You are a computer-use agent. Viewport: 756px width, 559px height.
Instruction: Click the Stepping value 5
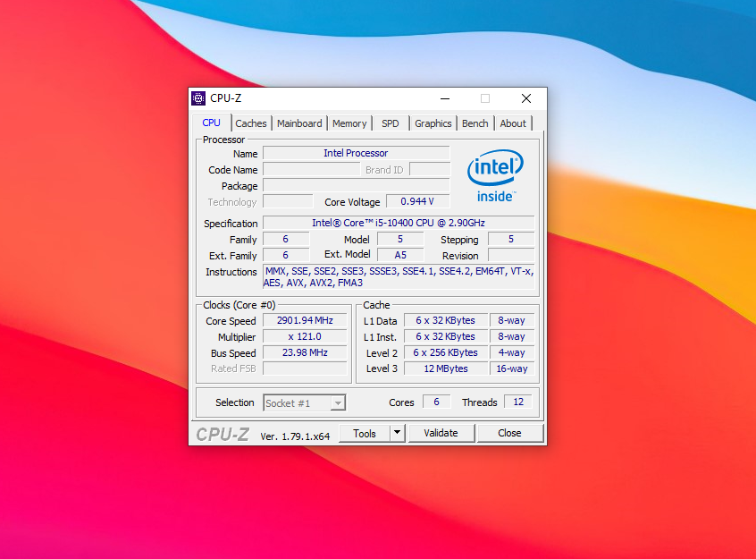511,240
